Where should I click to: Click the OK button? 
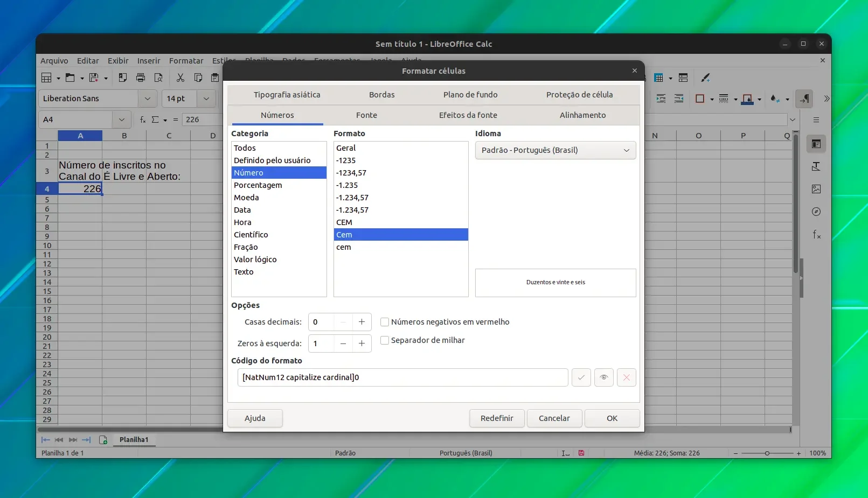pos(612,418)
